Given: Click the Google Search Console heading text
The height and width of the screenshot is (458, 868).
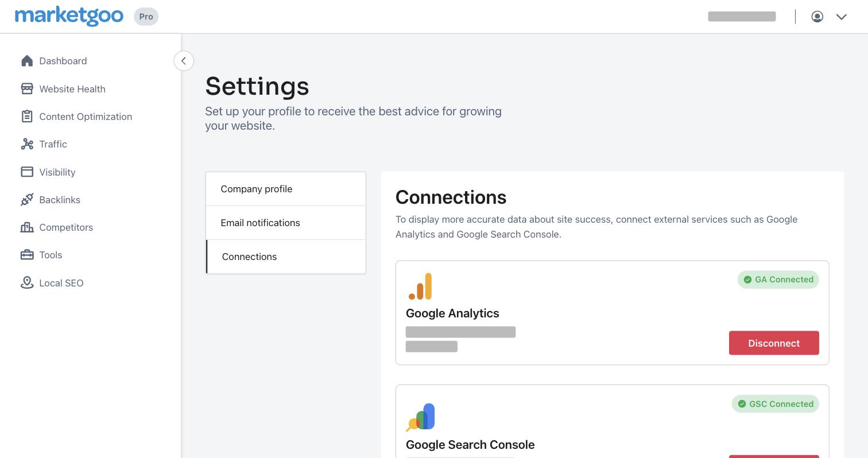Looking at the screenshot, I should point(470,445).
